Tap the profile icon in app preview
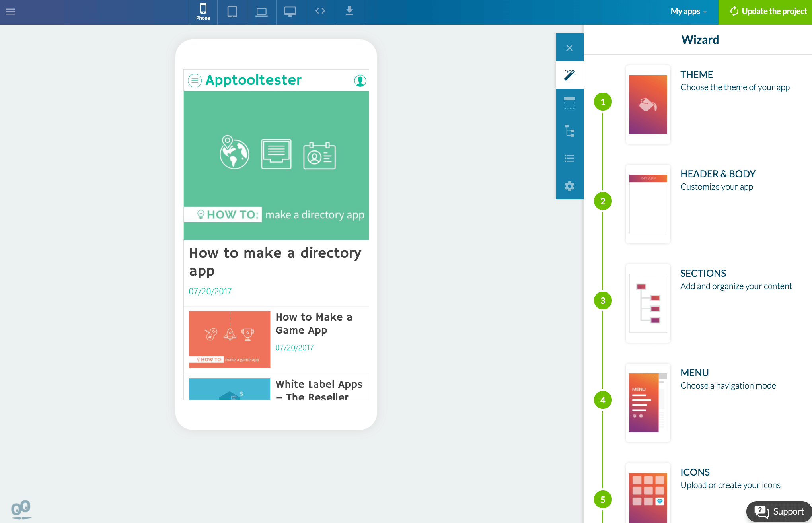Screen dimensions: 812x523 pos(360,81)
